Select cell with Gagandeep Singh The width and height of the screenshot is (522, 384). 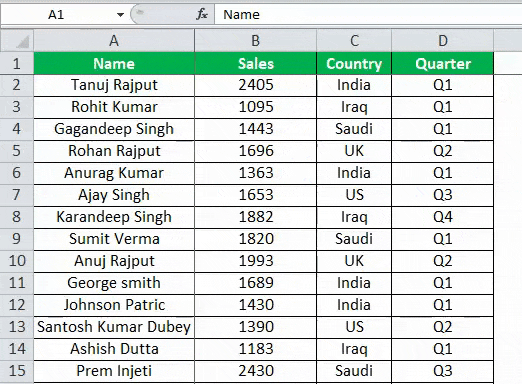(114, 129)
